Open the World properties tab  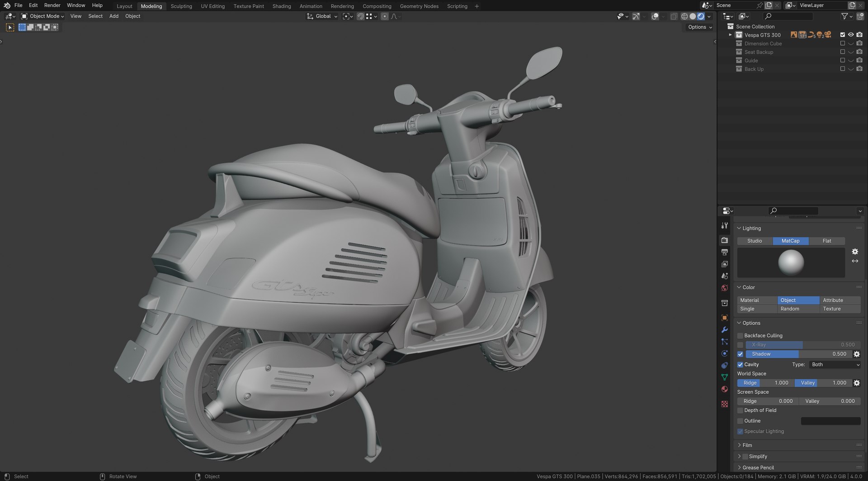(x=725, y=288)
